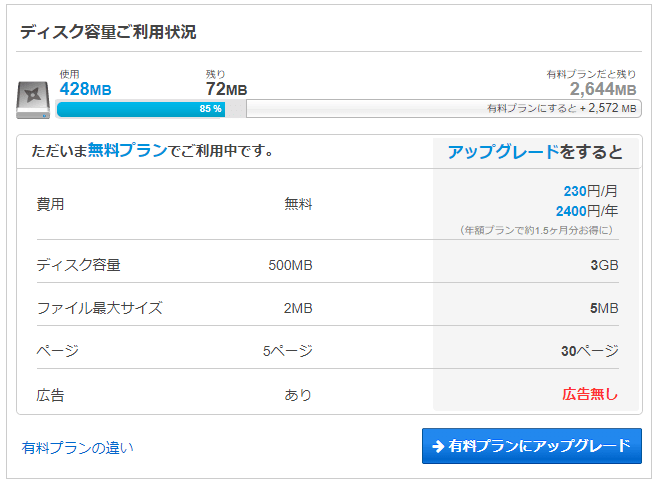The height and width of the screenshot is (483, 656).
Task: Click the 有料プランにすると +2,572 MB bar section
Action: click(560, 108)
